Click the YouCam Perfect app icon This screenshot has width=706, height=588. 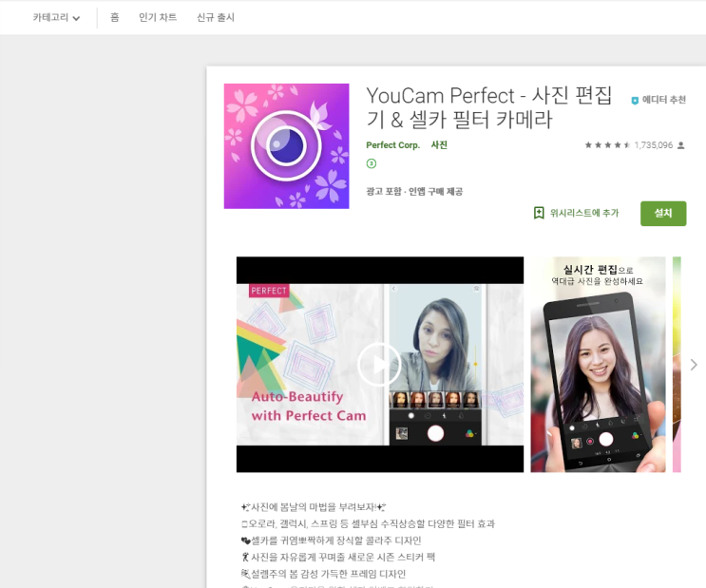(286, 146)
